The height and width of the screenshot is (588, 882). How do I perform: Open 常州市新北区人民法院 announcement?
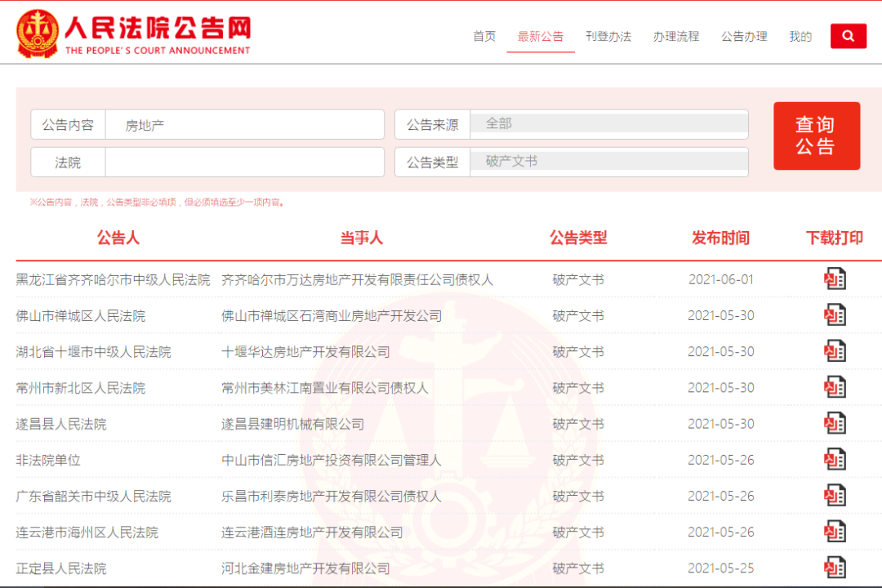tap(80, 388)
